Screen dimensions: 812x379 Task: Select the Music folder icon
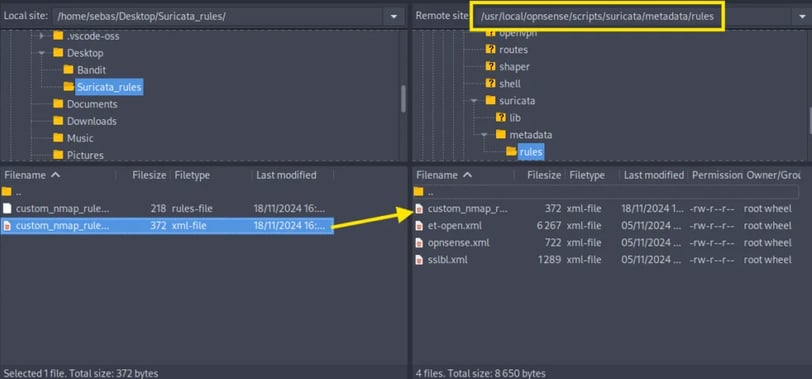tap(58, 138)
